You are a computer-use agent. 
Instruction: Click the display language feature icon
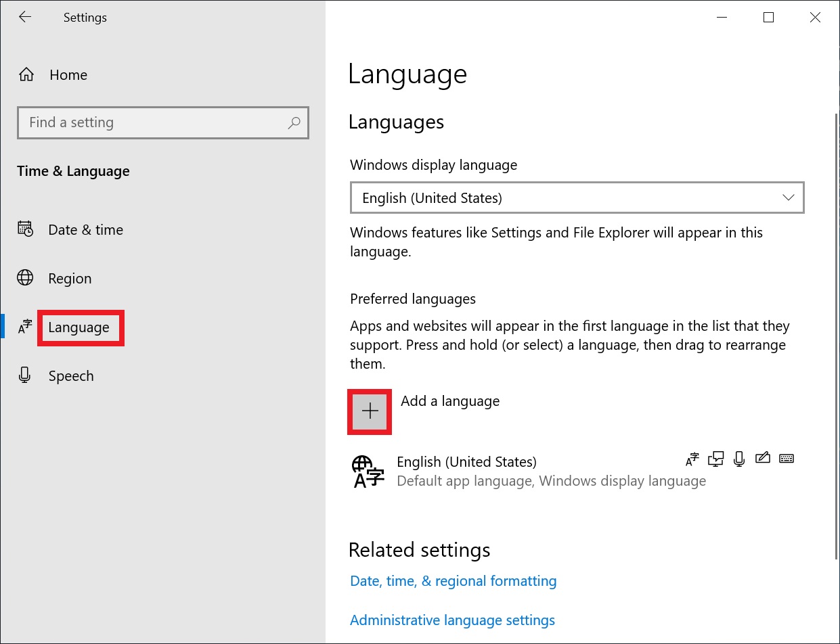coord(692,459)
